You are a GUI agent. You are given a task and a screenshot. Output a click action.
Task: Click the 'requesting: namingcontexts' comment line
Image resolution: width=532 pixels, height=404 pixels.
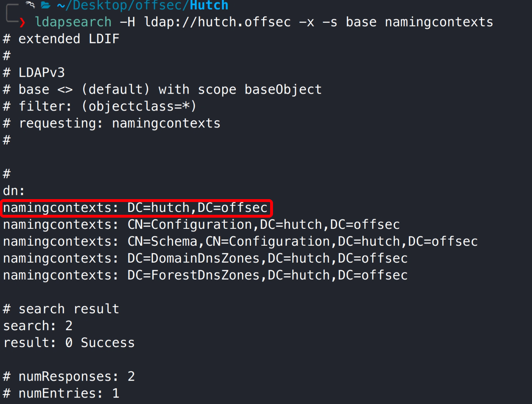click(x=112, y=123)
